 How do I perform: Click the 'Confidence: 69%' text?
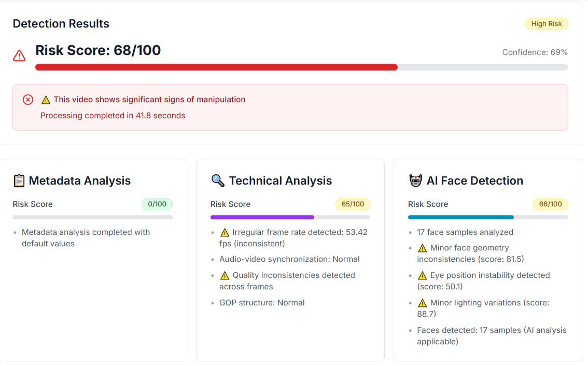535,52
